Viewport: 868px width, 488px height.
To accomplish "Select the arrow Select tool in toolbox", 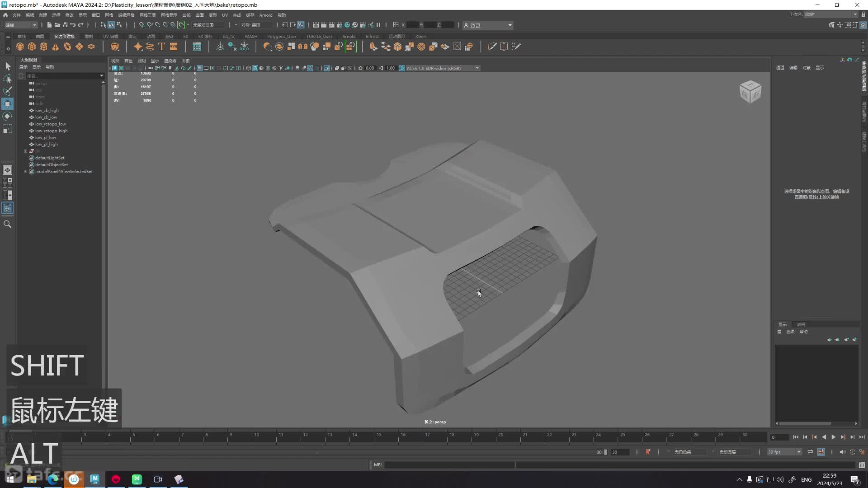I will pos(8,66).
